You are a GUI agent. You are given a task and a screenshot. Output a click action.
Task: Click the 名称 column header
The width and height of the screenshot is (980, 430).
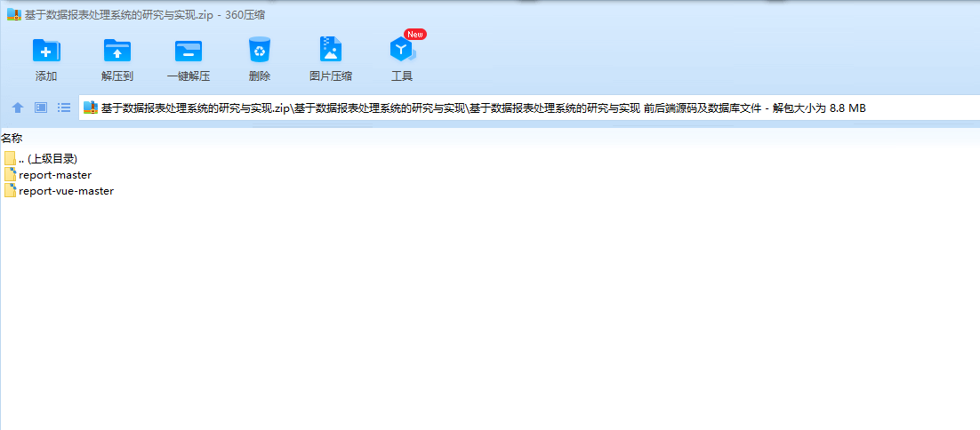point(12,138)
